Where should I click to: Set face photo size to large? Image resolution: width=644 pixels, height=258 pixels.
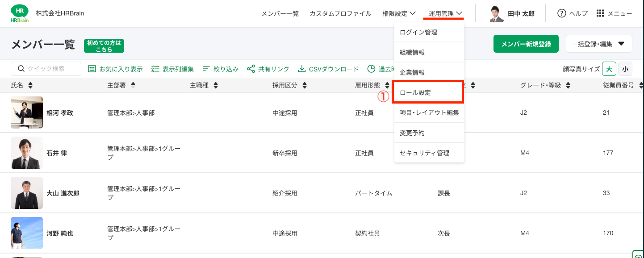[609, 69]
